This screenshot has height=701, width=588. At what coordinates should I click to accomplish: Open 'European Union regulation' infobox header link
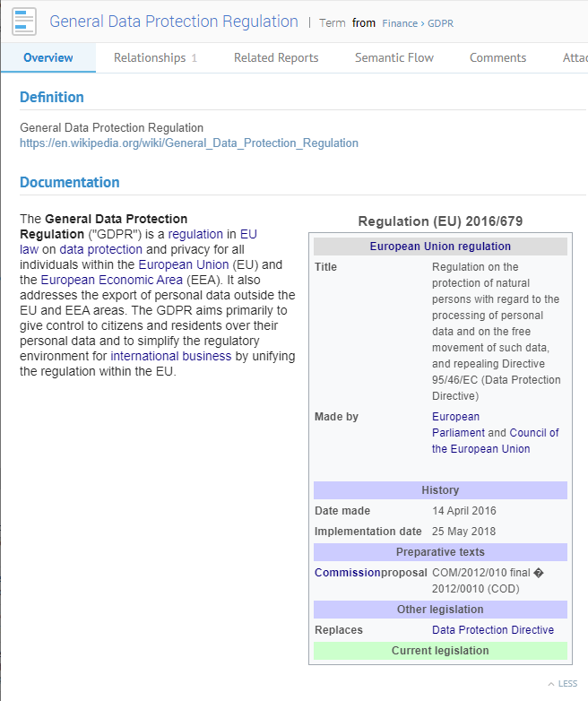[440, 247]
